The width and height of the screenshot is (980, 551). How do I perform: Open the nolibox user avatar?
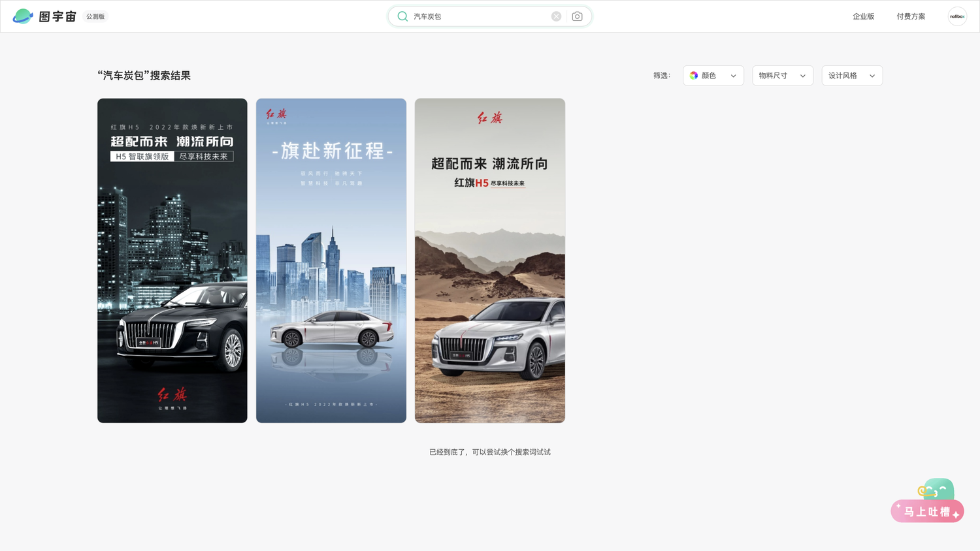(x=957, y=16)
